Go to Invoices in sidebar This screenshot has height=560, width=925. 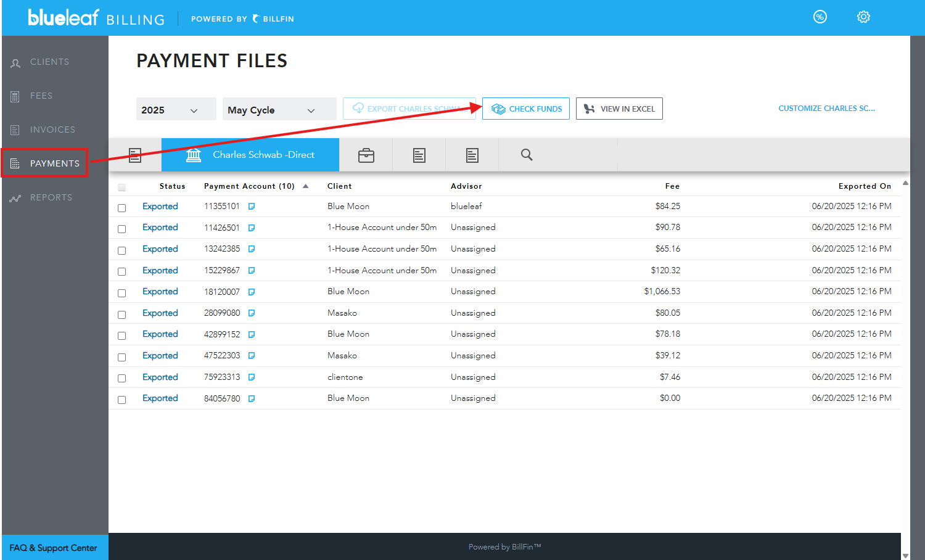pos(52,130)
